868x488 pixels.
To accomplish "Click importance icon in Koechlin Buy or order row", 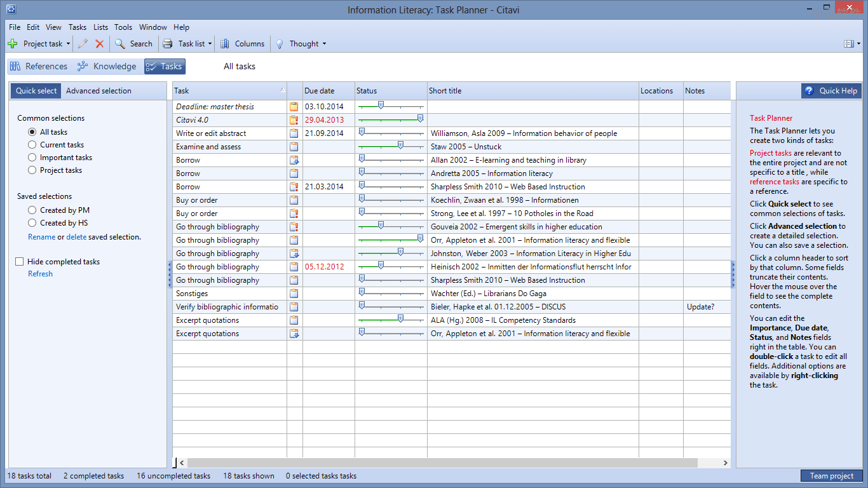I will coord(294,200).
